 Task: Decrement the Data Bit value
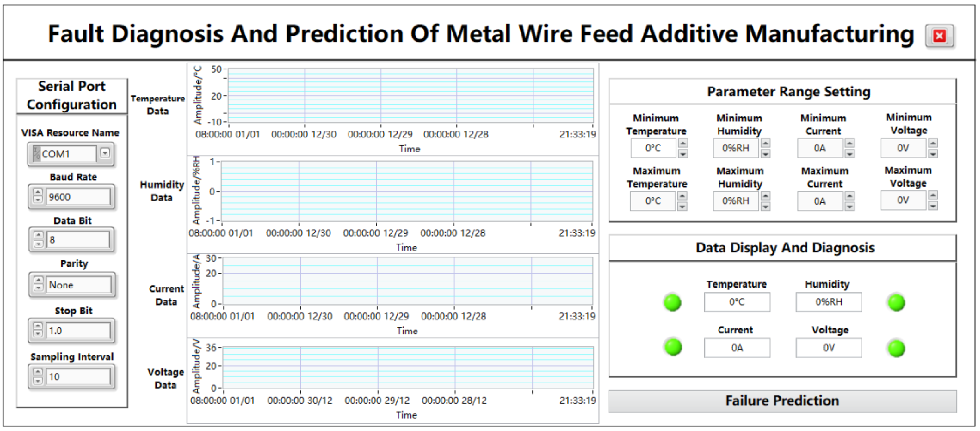[38, 244]
